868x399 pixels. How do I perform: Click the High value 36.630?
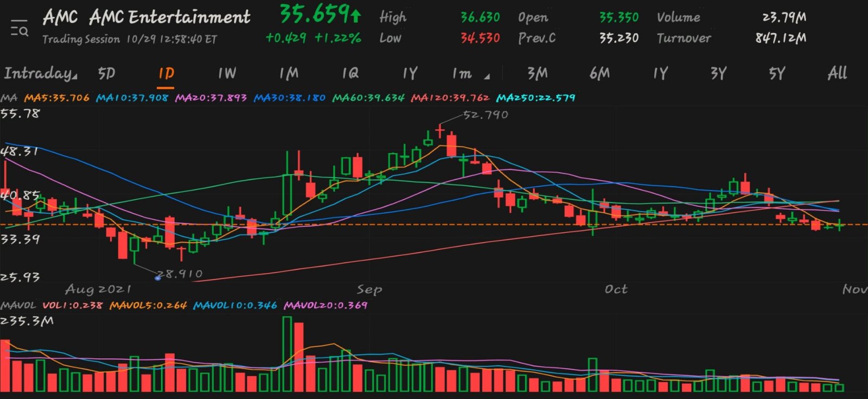480,17
